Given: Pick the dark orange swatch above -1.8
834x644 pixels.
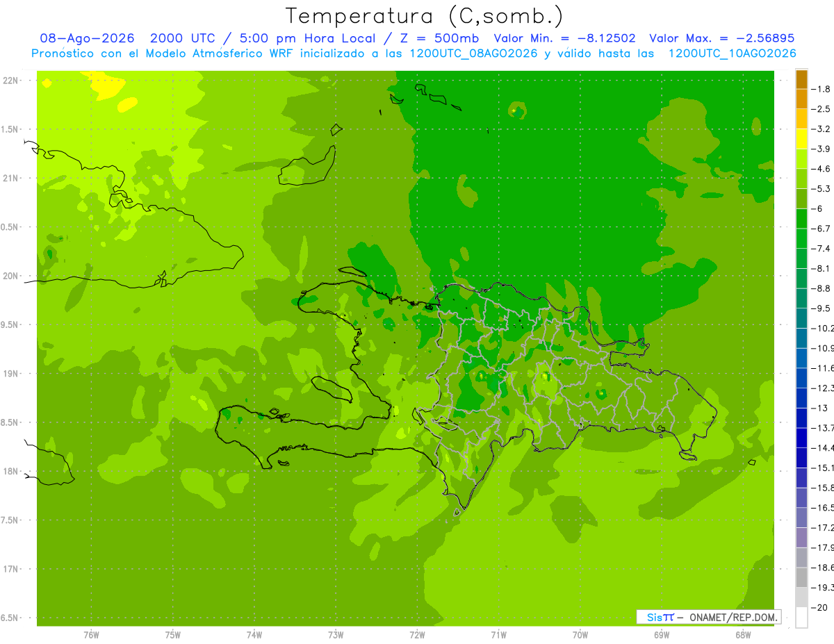Looking at the screenshot, I should pyautogui.click(x=801, y=79).
